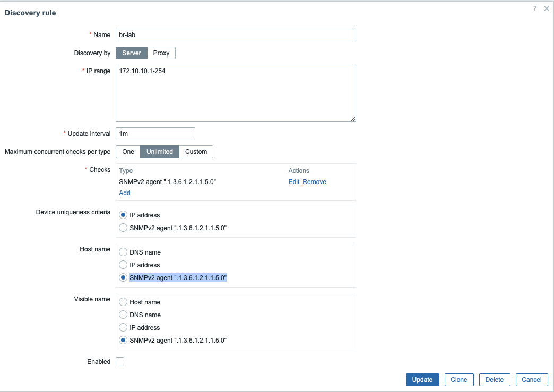Tick the Enabled checkbox
This screenshot has width=554, height=392.
coord(120,362)
